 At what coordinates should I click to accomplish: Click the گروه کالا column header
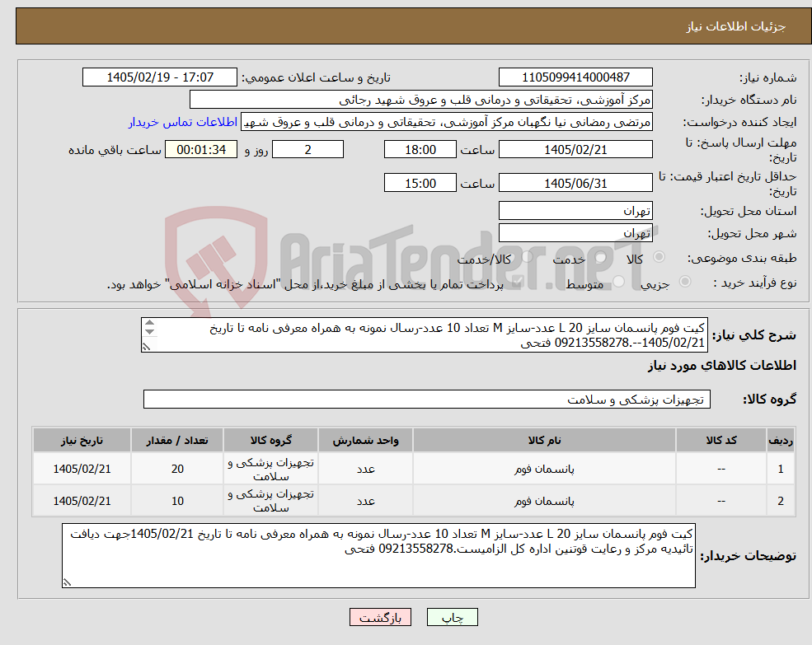coord(271,440)
